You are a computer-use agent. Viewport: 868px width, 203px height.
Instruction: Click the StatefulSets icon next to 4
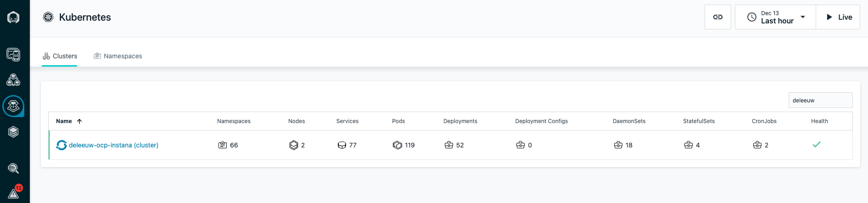coord(689,145)
